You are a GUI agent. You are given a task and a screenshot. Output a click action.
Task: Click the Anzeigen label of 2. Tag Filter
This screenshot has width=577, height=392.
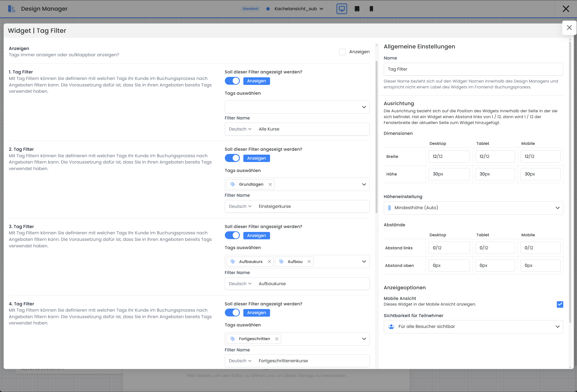click(x=256, y=158)
